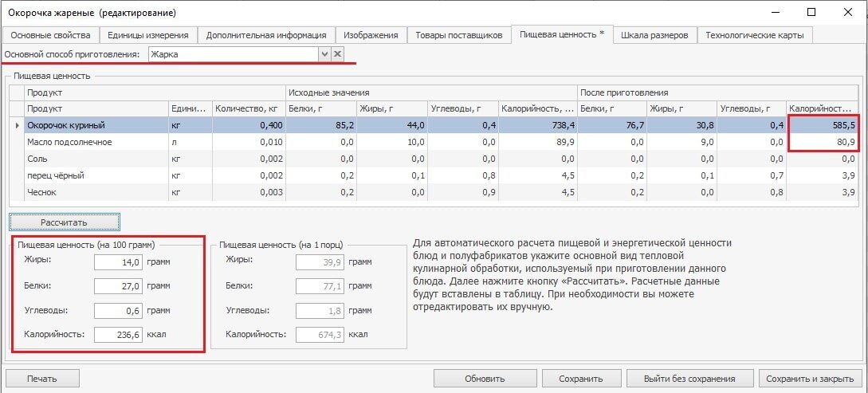
Task: Exit via Выйти без сохранения button
Action: coord(689,379)
